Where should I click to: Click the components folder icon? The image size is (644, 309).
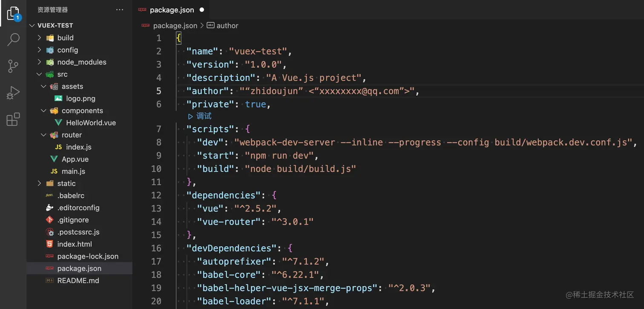[54, 110]
